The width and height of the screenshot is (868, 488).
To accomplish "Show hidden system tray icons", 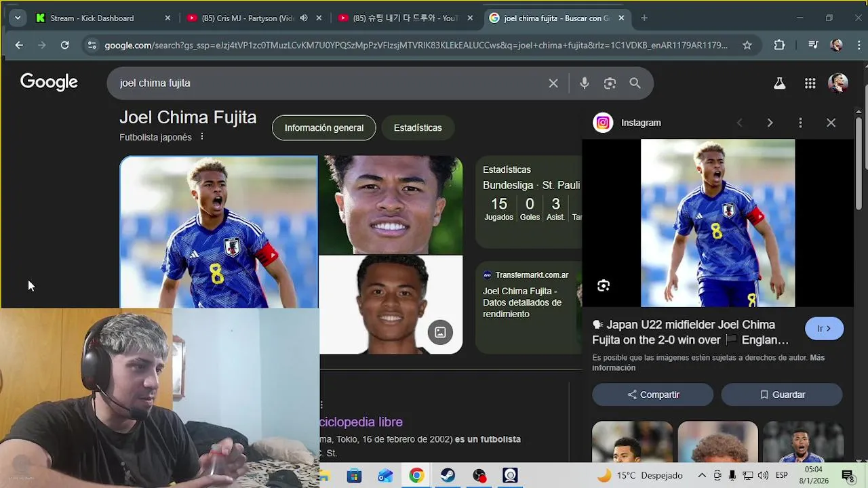I will 702,476.
